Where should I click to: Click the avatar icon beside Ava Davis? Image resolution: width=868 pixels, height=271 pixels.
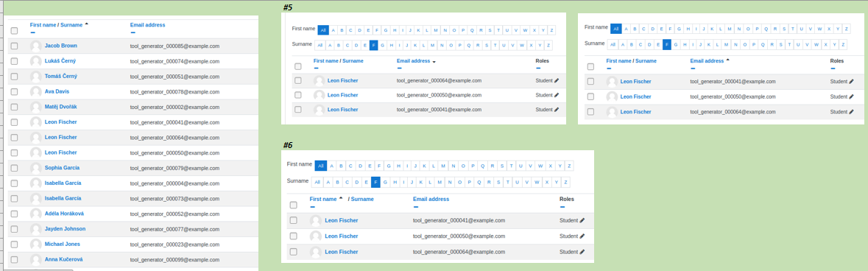tap(36, 92)
